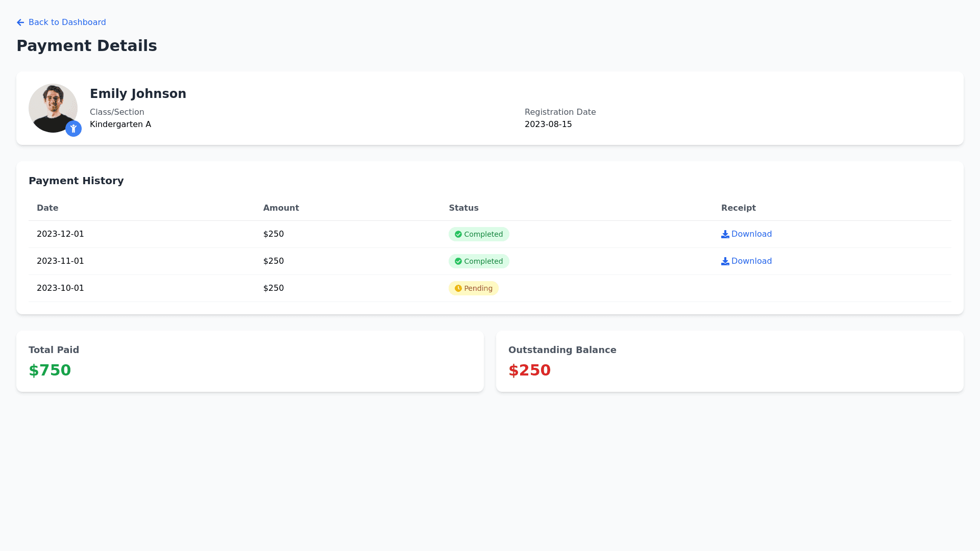Download the 2023-11-01 payment receipt
980x551 pixels.
point(751,261)
